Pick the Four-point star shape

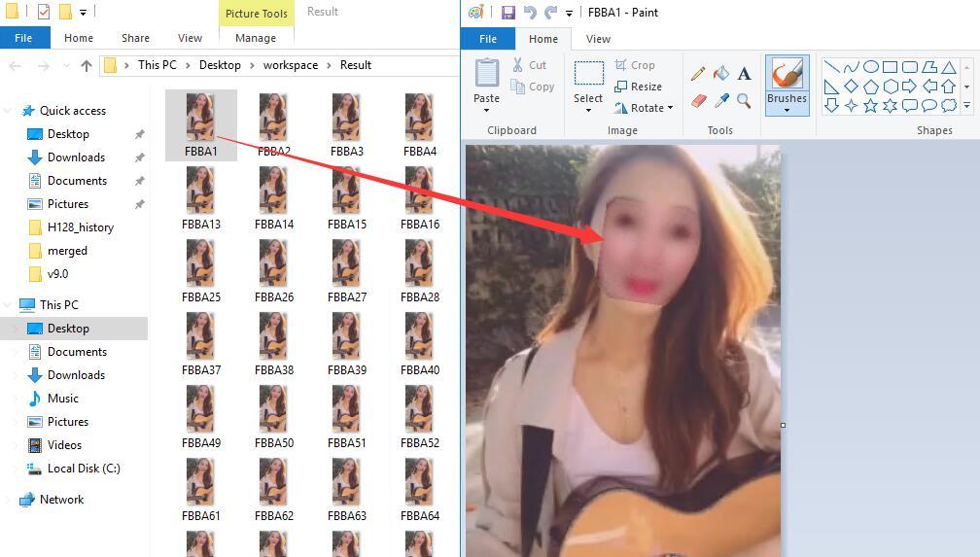(x=851, y=106)
